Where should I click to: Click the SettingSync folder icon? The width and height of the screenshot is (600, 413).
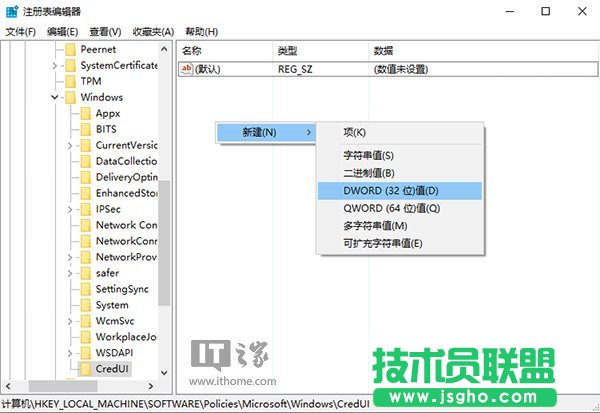[86, 289]
